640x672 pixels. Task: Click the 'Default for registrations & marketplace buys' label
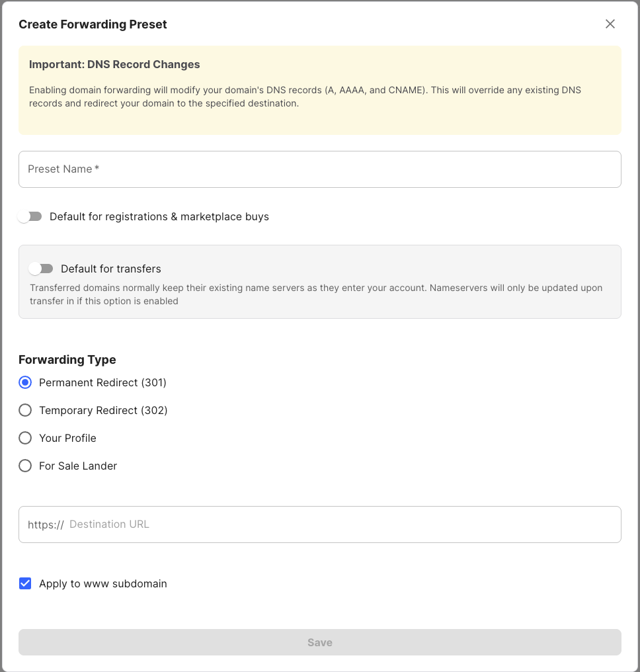159,217
